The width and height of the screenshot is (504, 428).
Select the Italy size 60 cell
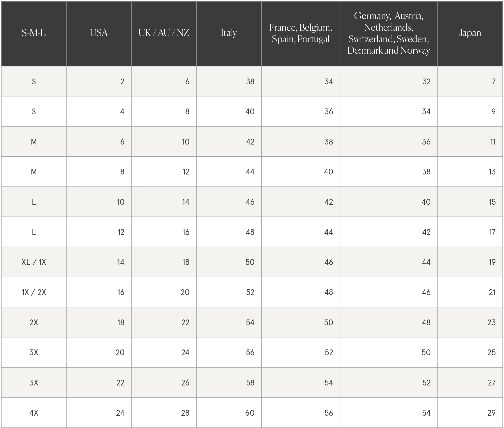pyautogui.click(x=250, y=413)
